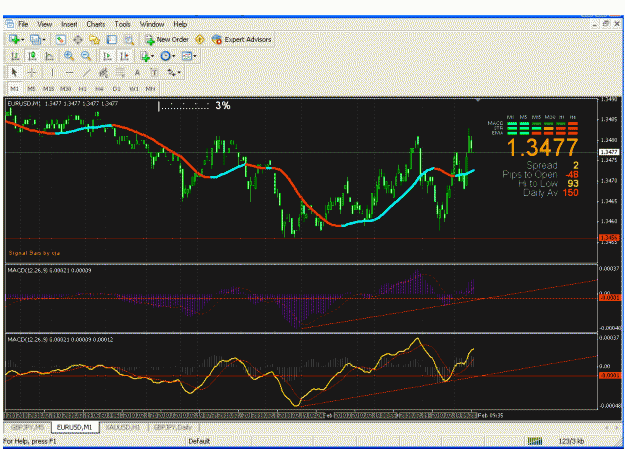This screenshot has width=625, height=449.
Task: Expand the Templates dropdown arrow
Action: coord(195,56)
